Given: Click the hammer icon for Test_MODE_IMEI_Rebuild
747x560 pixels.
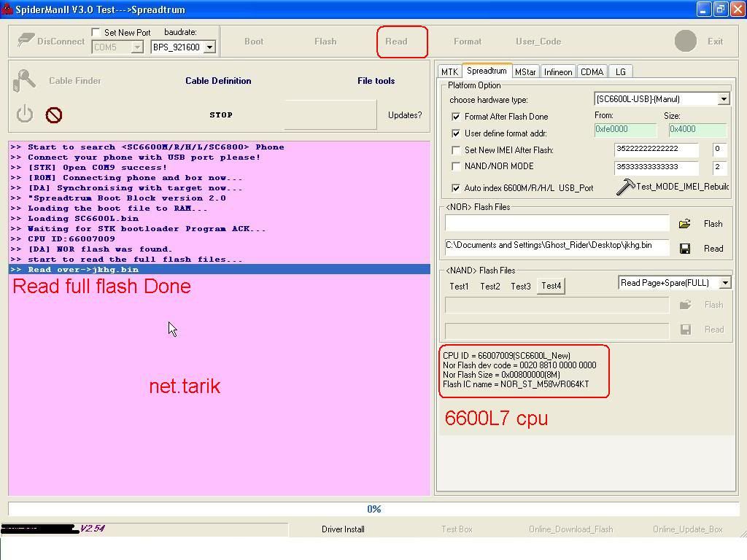Looking at the screenshot, I should pyautogui.click(x=625, y=187).
